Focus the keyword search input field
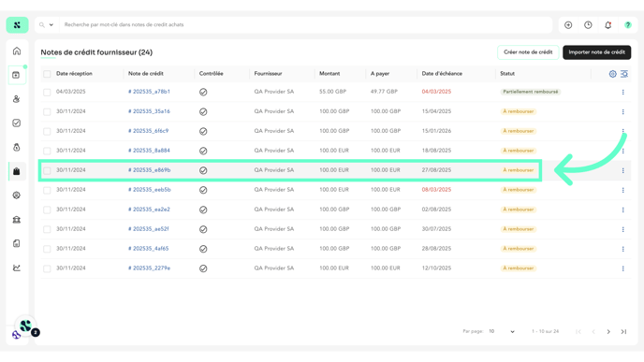 tap(306, 25)
